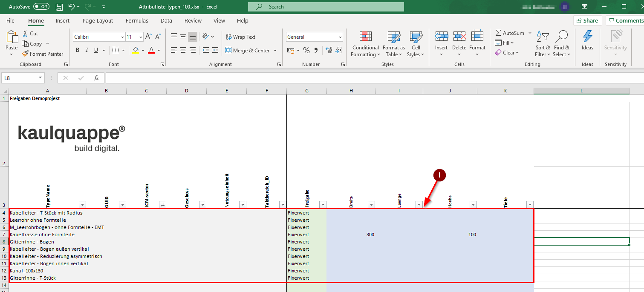This screenshot has width=644, height=292.
Task: Apply percent style
Action: [x=306, y=50]
